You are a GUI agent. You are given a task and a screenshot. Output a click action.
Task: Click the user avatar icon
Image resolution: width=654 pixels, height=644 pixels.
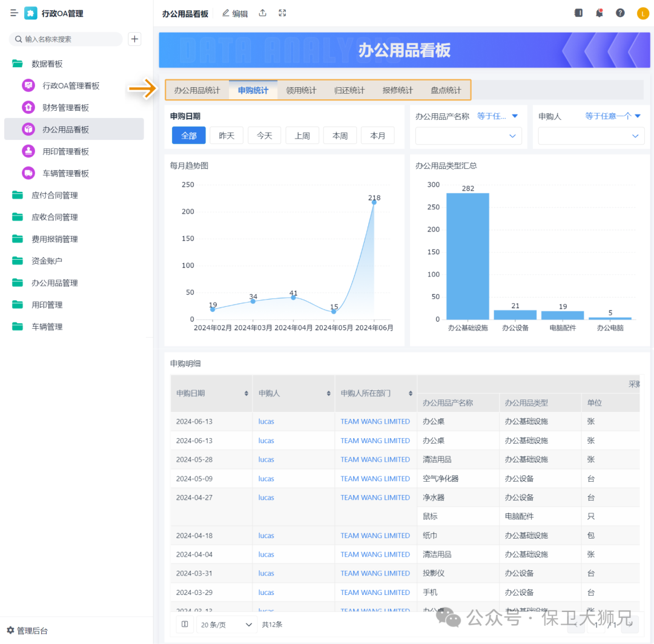(x=642, y=13)
